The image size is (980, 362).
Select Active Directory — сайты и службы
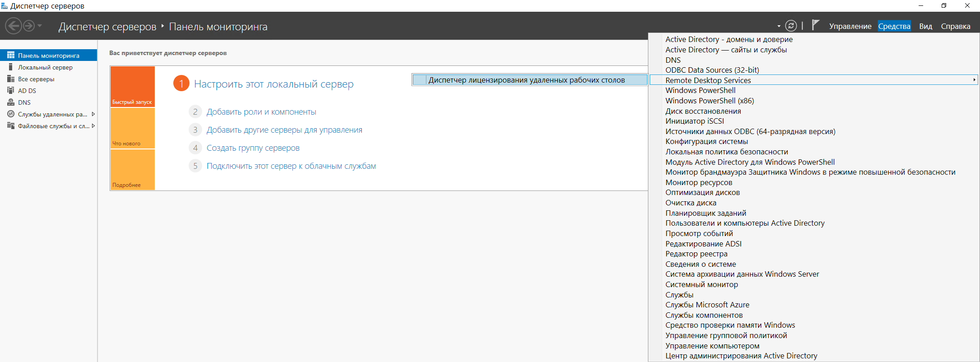pos(726,50)
